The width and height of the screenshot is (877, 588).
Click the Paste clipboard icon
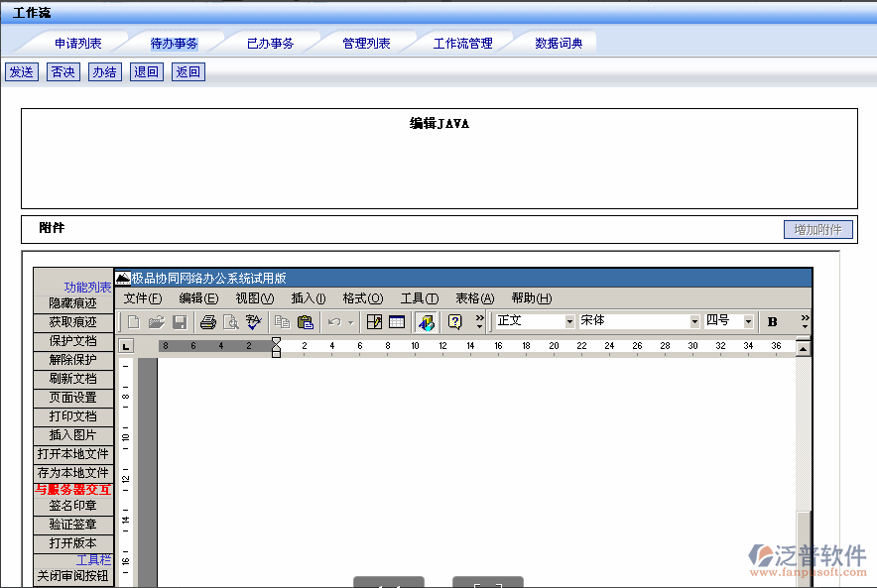(306, 321)
